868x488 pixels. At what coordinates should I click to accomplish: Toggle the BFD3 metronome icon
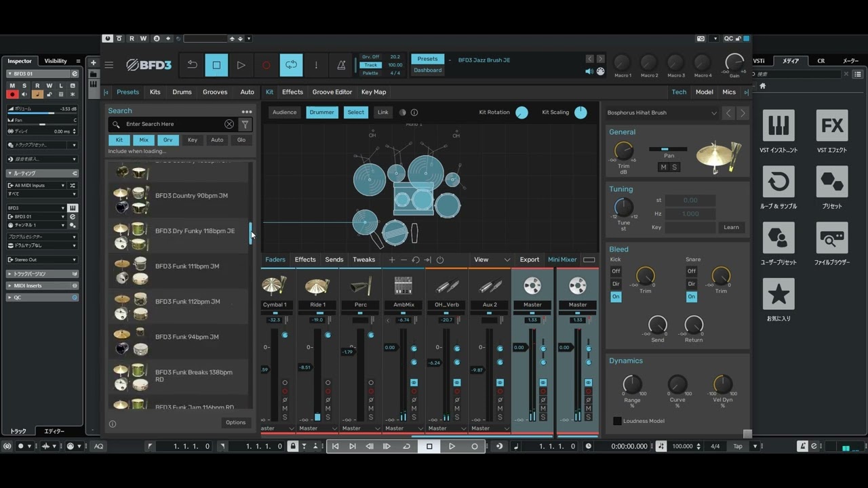pyautogui.click(x=341, y=65)
